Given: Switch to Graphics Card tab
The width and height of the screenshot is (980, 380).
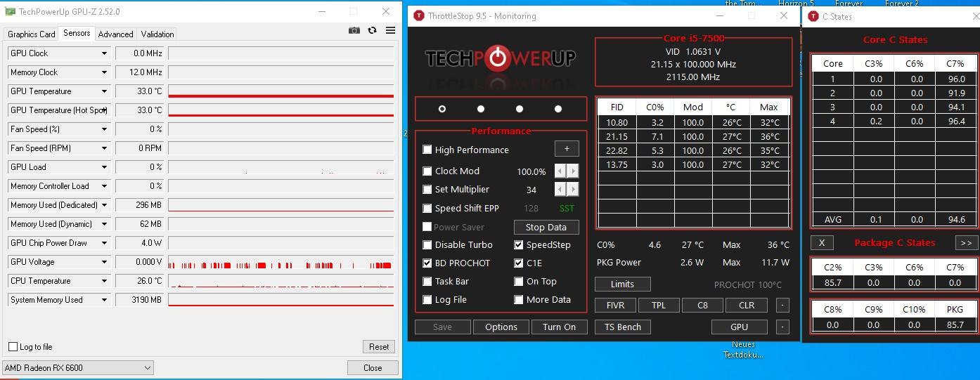Looking at the screenshot, I should click(x=31, y=34).
